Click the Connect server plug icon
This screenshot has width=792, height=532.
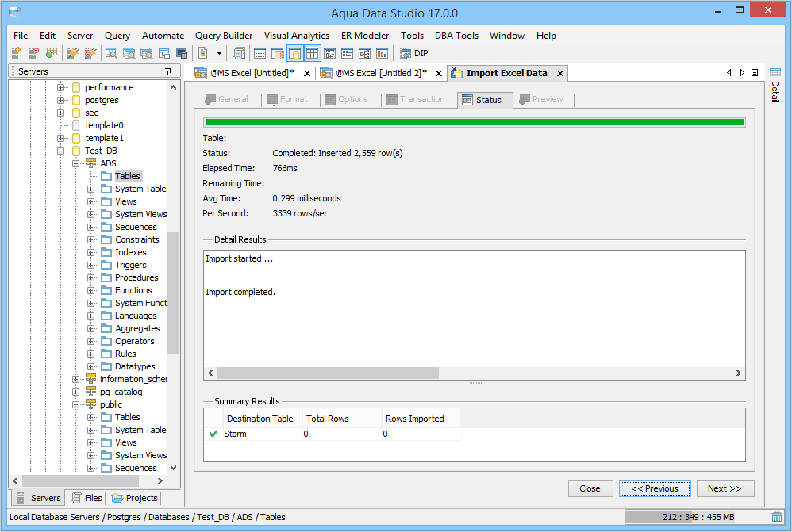[73, 53]
